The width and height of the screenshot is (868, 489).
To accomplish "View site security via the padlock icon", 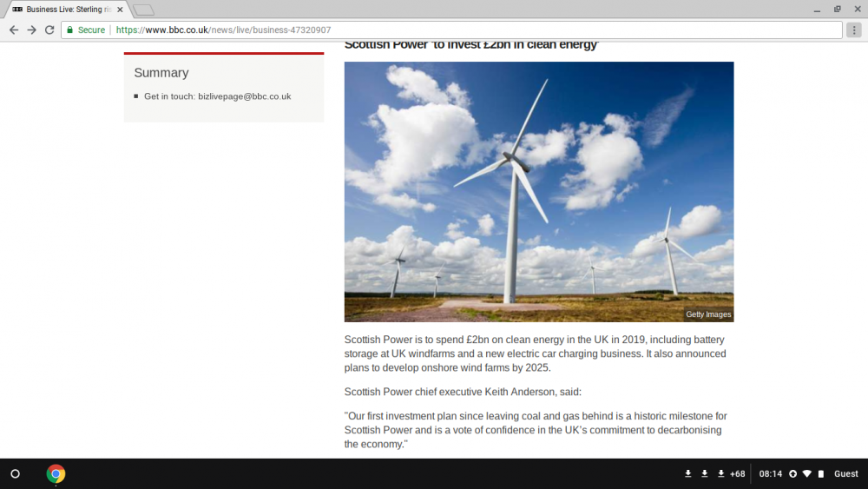I will [69, 30].
